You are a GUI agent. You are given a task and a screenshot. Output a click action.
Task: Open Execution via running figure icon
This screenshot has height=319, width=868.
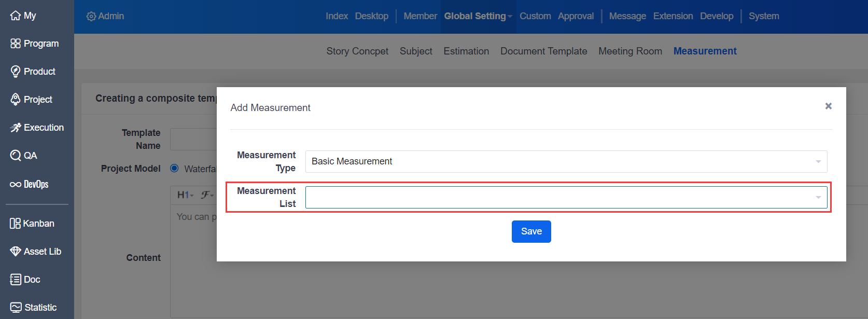point(16,128)
